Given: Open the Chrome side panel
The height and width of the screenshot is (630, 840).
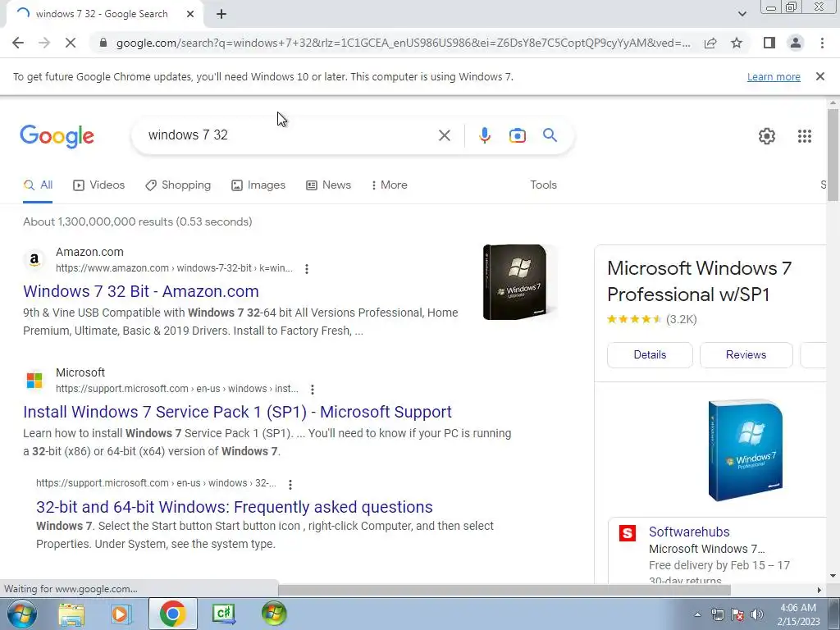Looking at the screenshot, I should (x=769, y=43).
